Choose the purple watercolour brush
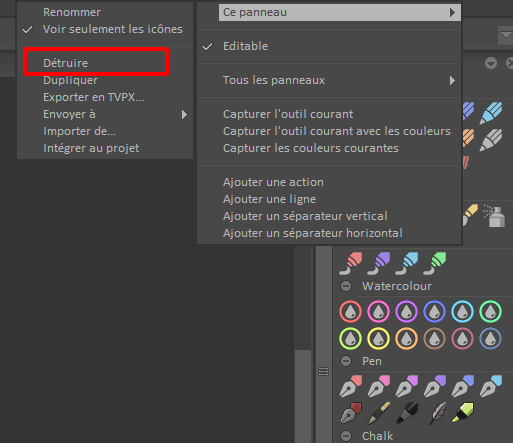 click(x=407, y=311)
